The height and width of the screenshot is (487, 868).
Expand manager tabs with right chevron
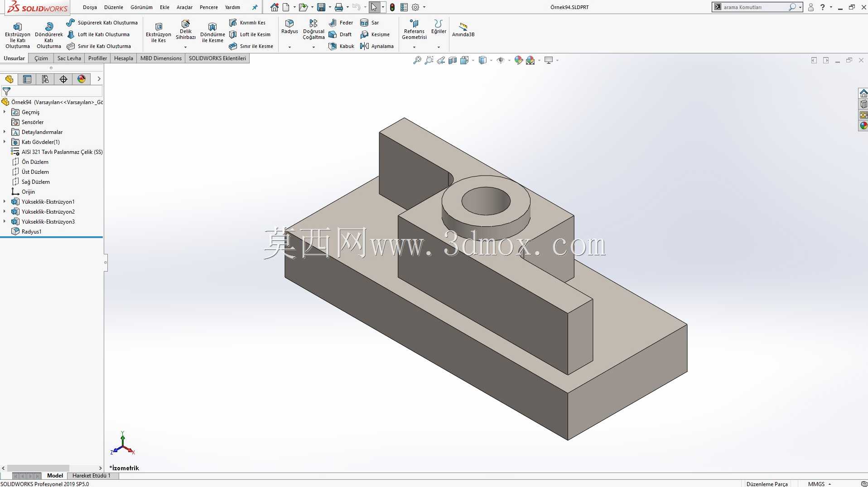pos(99,79)
